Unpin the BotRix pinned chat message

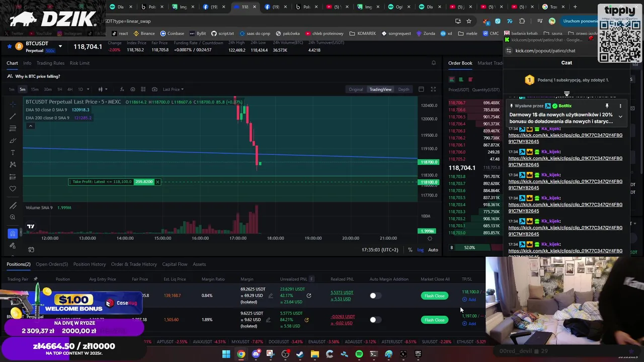coord(607,106)
